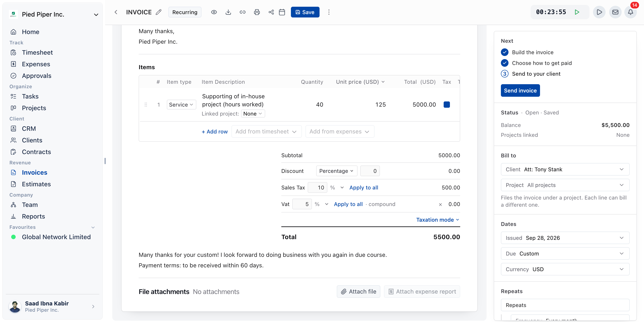Viewport: 644px width, 322px height.
Task: Open the Service item type dropdown
Action: (x=181, y=105)
